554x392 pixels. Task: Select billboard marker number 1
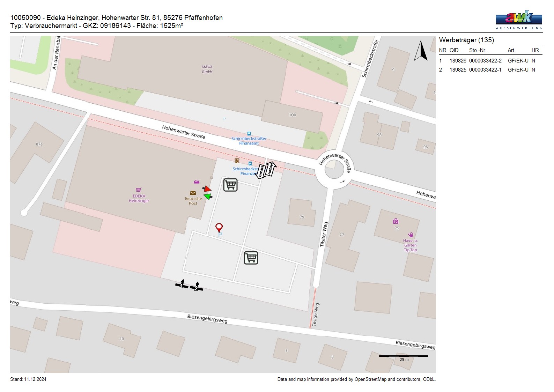(182, 284)
